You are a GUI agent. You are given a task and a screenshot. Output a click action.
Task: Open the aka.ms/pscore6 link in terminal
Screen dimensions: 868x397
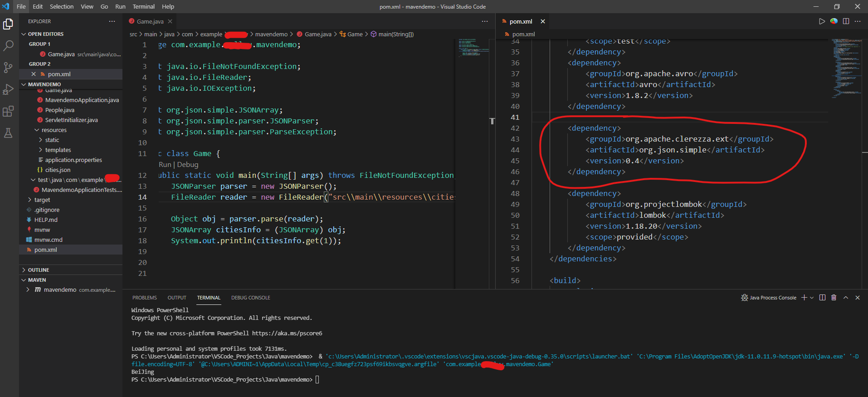click(x=287, y=333)
